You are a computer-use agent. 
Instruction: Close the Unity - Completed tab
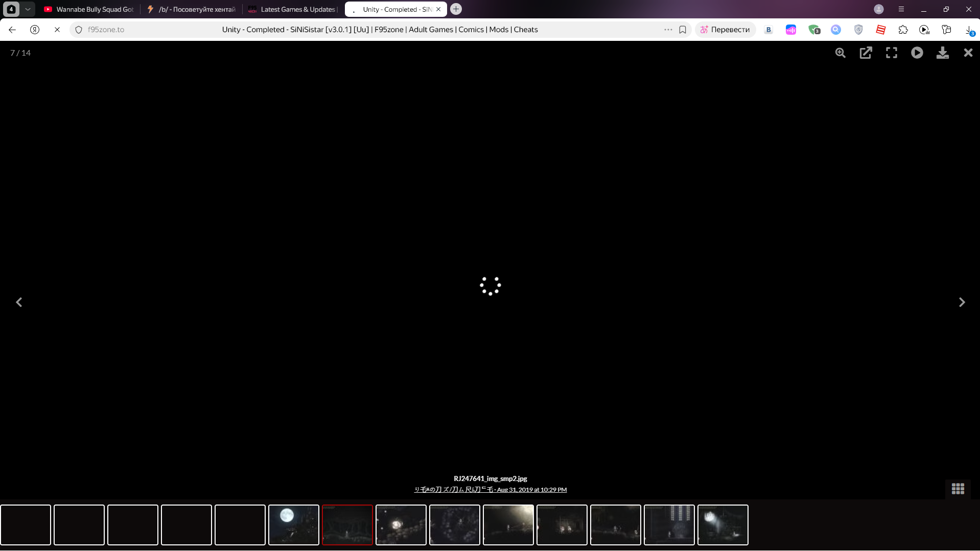coord(438,9)
